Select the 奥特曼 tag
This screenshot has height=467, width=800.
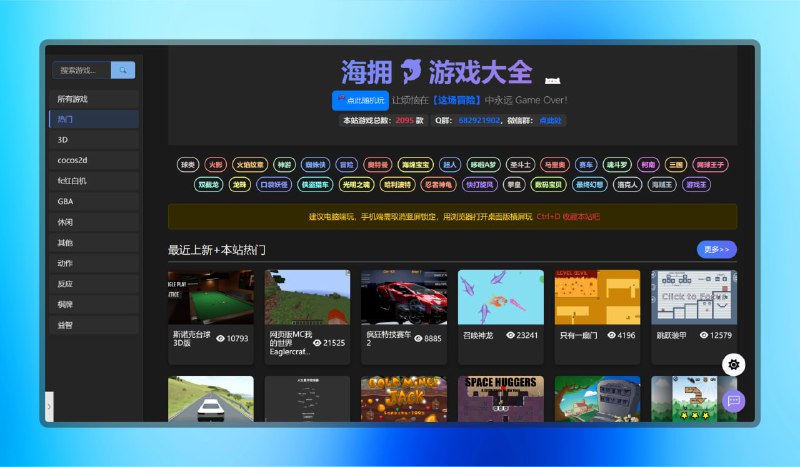[x=378, y=165]
